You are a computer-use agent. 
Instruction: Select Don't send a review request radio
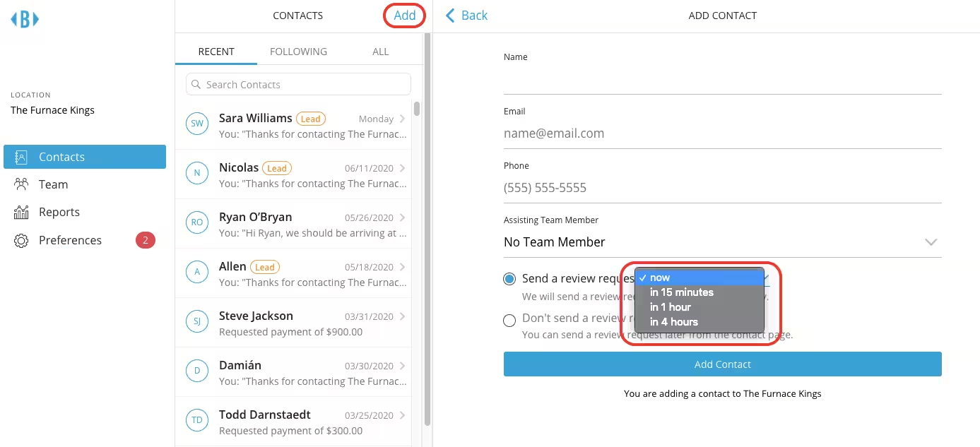509,321
